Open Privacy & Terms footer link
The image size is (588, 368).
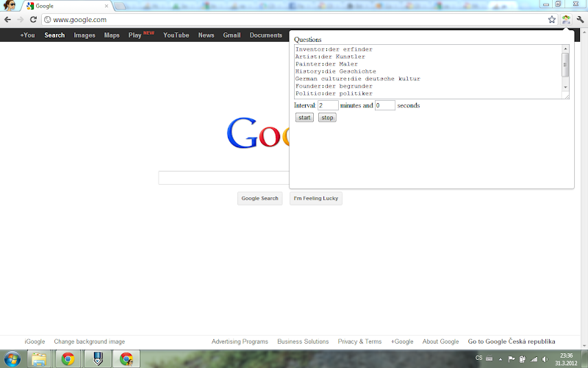pyautogui.click(x=359, y=342)
